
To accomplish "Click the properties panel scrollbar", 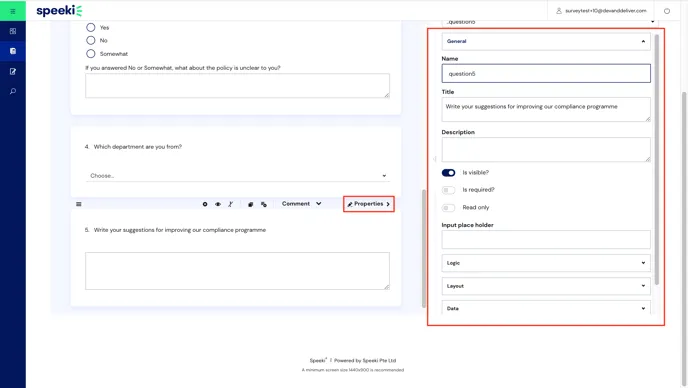I will (656, 160).
